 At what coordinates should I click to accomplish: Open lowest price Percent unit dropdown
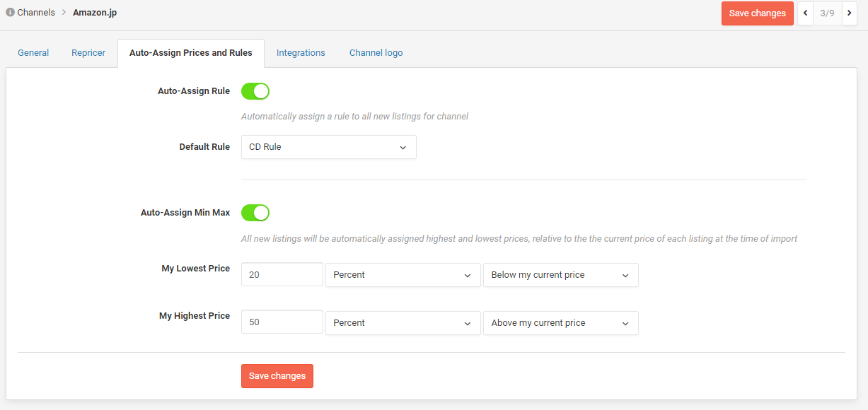click(403, 275)
